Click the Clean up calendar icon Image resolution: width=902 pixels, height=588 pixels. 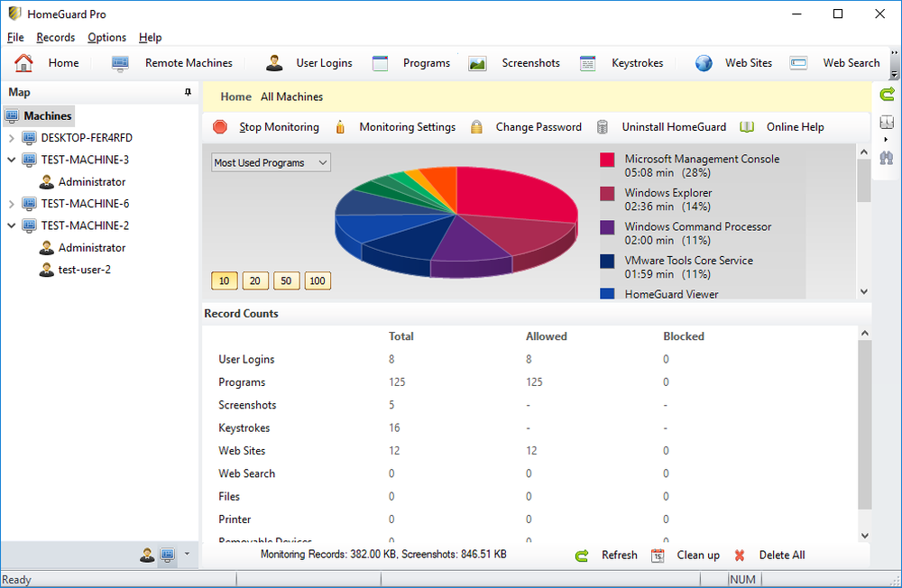658,556
